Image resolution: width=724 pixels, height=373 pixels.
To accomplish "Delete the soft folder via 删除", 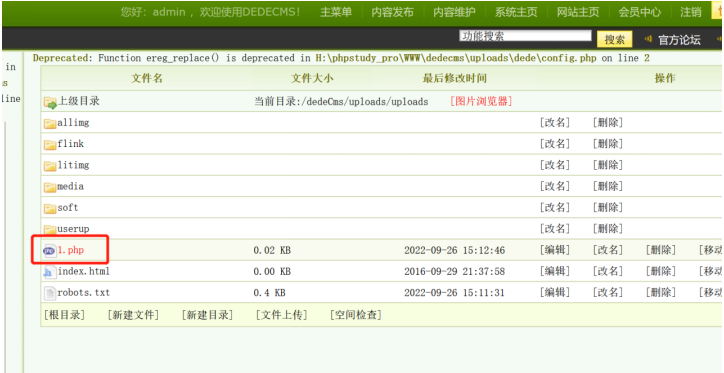I will (608, 208).
